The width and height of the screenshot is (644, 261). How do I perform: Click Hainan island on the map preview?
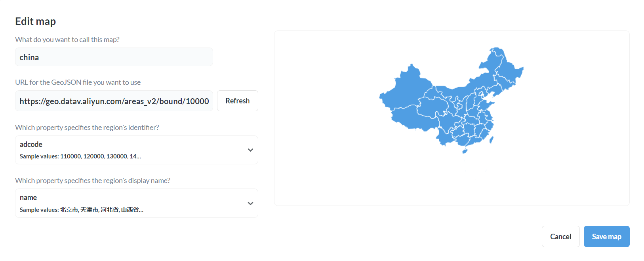pos(464,151)
